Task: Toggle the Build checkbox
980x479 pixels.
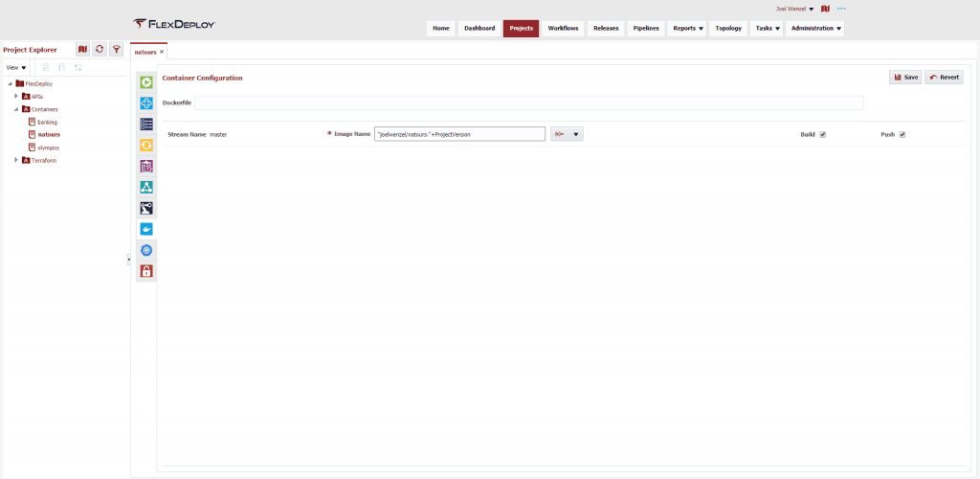Action: pos(822,134)
